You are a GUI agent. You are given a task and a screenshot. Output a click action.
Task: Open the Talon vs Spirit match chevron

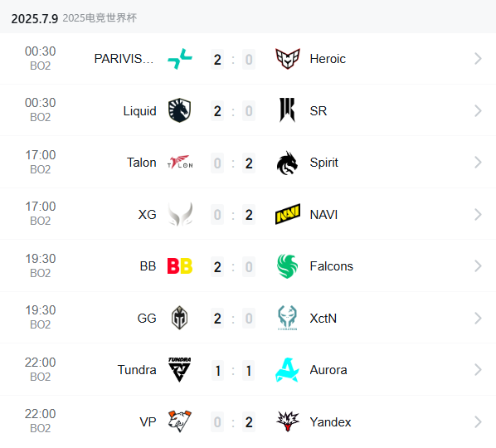(x=478, y=163)
